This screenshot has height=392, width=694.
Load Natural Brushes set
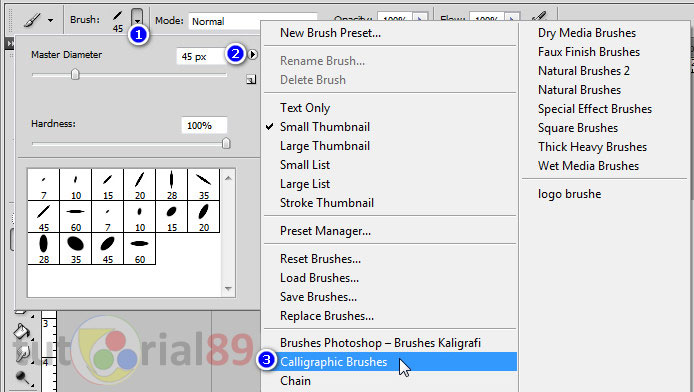tap(579, 90)
